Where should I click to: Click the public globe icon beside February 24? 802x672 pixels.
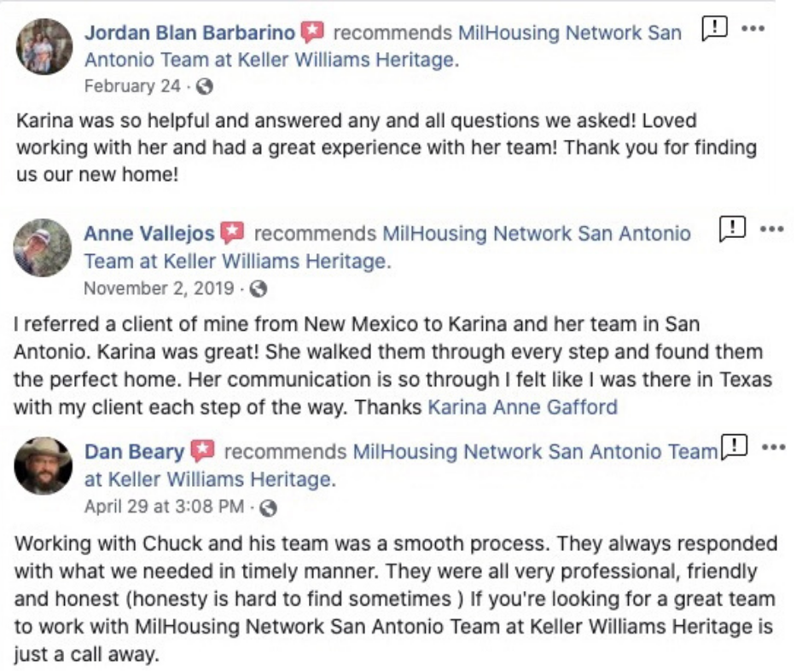[x=204, y=87]
